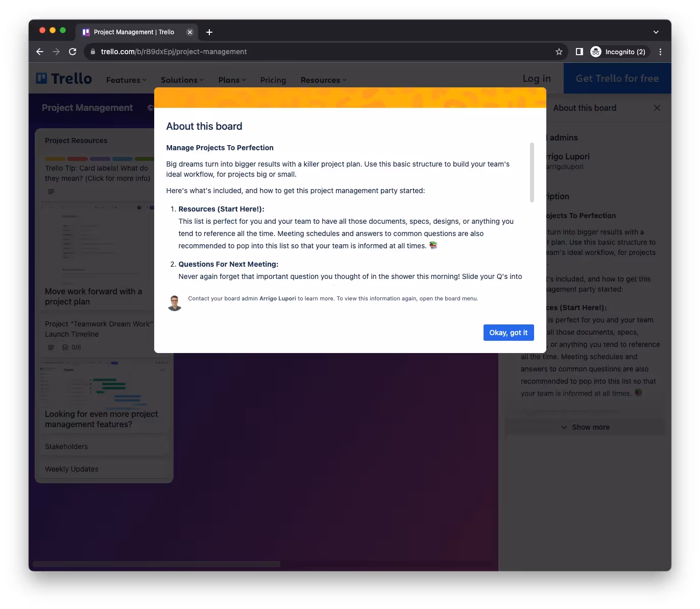The image size is (700, 609).
Task: Click Arrigo Lupori name in dialog footer
Action: tap(278, 298)
